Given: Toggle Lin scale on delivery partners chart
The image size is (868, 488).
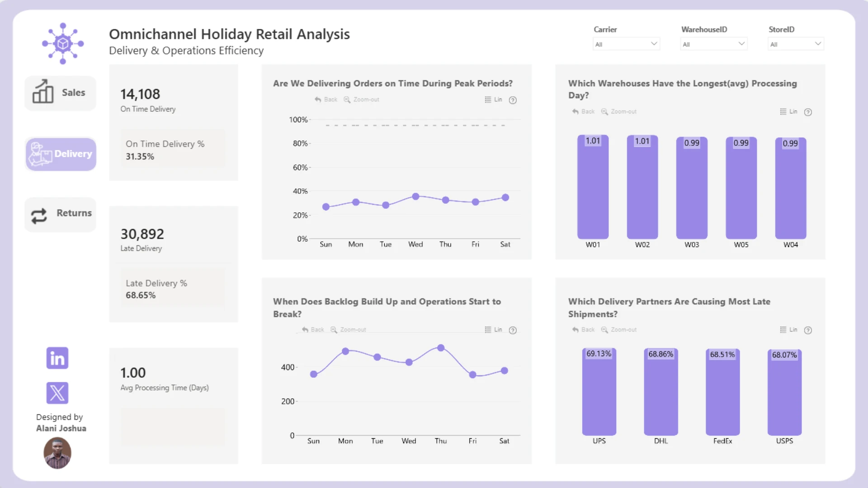Looking at the screenshot, I should pos(788,330).
